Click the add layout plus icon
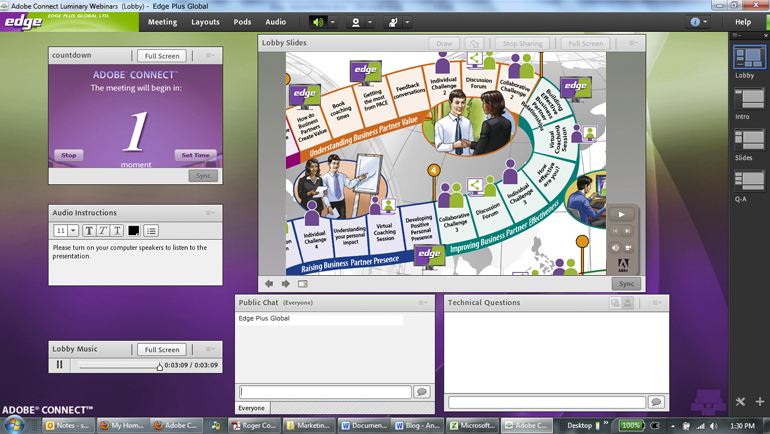This screenshot has height=434, width=770. pyautogui.click(x=760, y=402)
